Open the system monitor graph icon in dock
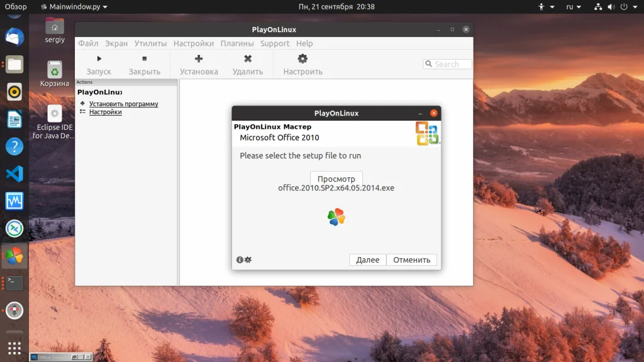 (14, 201)
